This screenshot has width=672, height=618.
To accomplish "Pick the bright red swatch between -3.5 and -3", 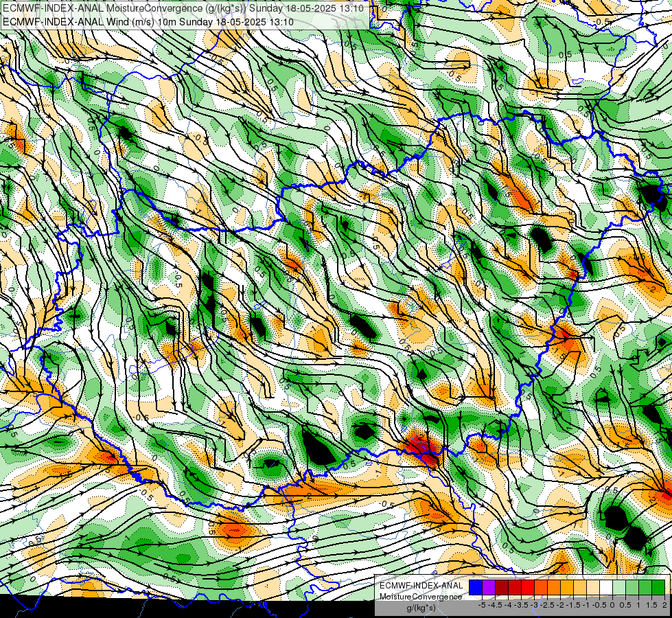I will 528,588.
